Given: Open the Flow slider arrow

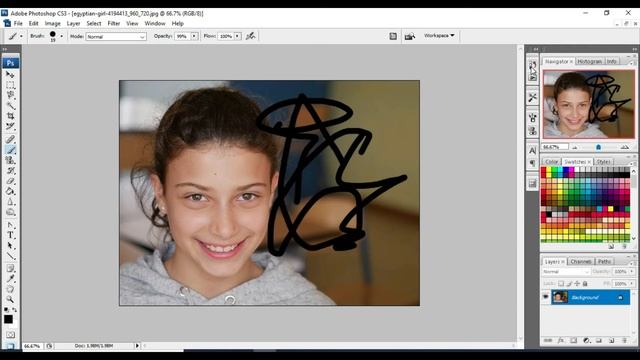Looking at the screenshot, I should tap(238, 36).
